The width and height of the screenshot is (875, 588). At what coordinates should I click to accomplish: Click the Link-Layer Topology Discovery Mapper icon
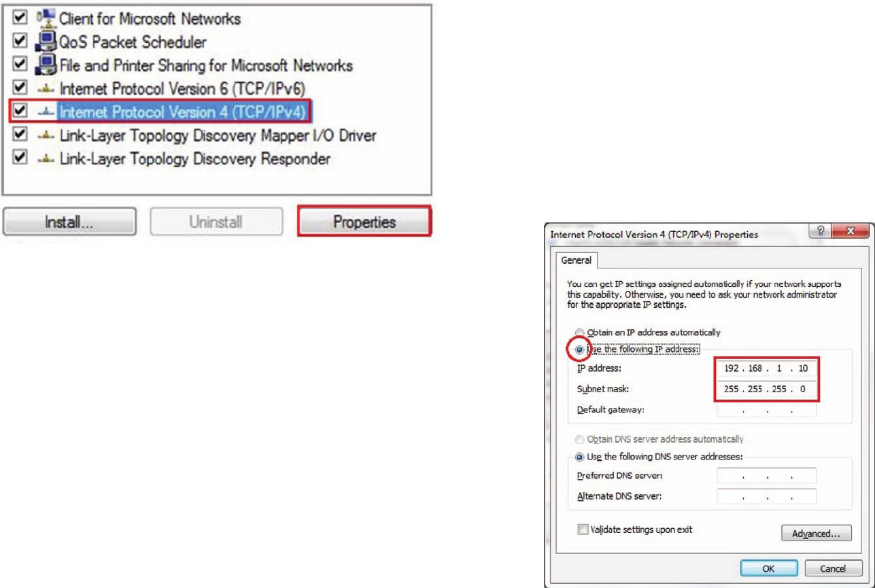[x=46, y=135]
